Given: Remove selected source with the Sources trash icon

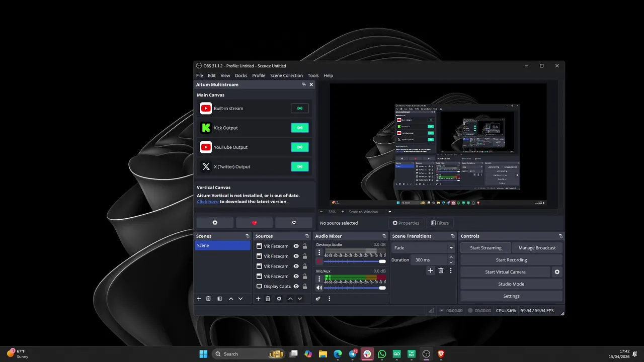Looking at the screenshot, I should 268,299.
